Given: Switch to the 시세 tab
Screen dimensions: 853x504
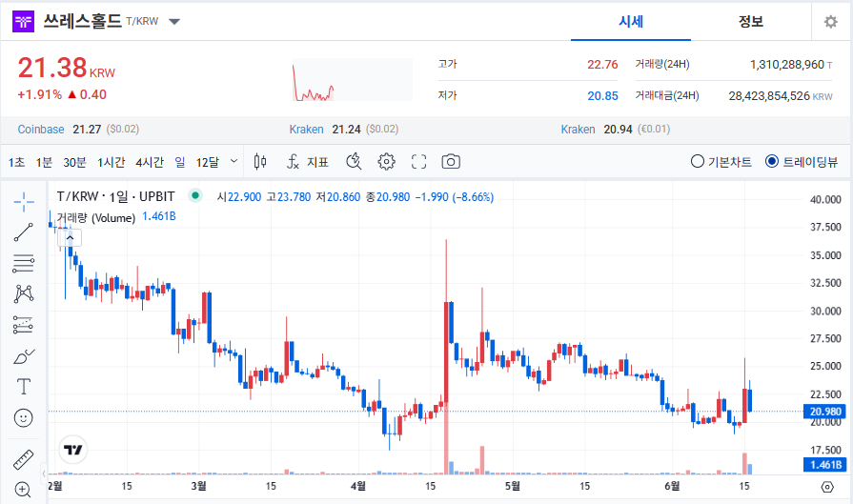Looking at the screenshot, I should click(x=631, y=22).
